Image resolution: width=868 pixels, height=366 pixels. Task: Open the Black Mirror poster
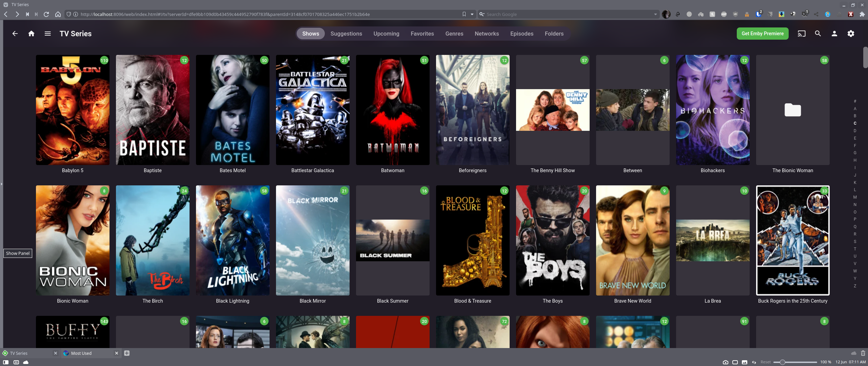[312, 240]
